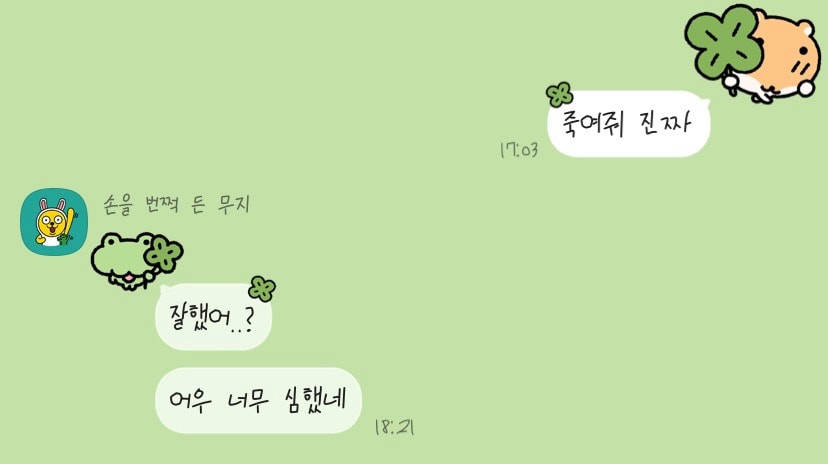
Task: Click the large clover the hamster holds
Action: click(x=723, y=43)
